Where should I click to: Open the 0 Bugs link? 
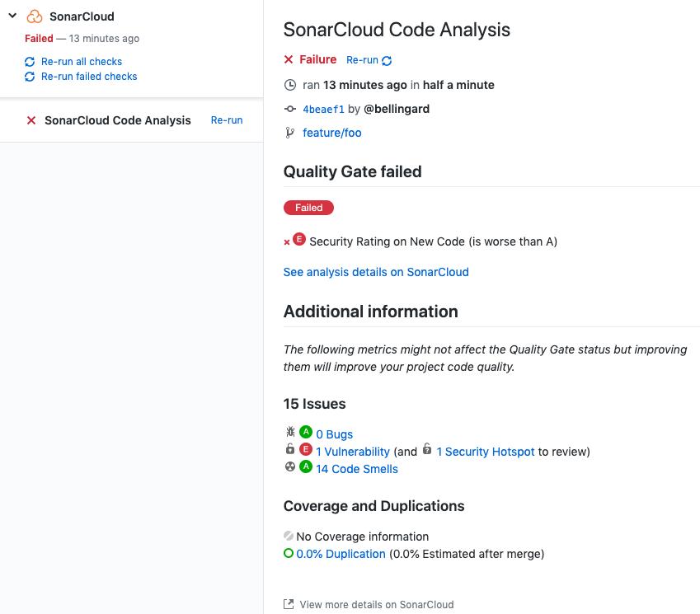point(335,434)
